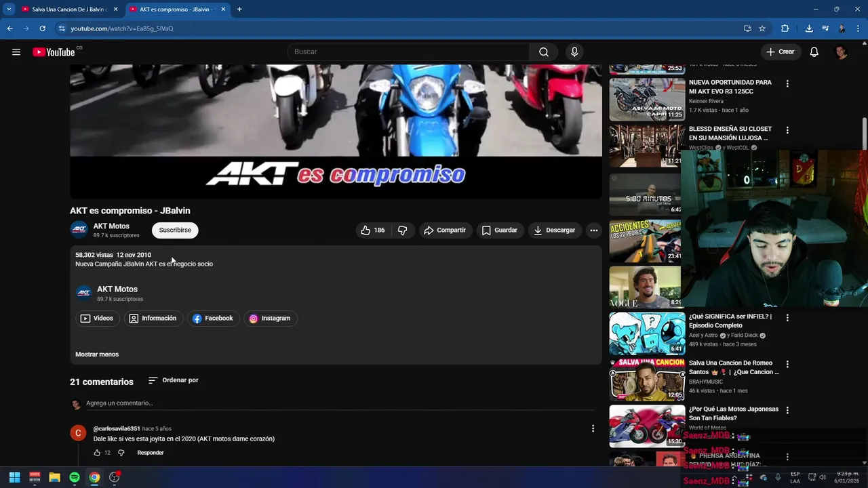Open options menu for carlosavila6351 comment
This screenshot has height=488, width=868.
[x=593, y=428]
